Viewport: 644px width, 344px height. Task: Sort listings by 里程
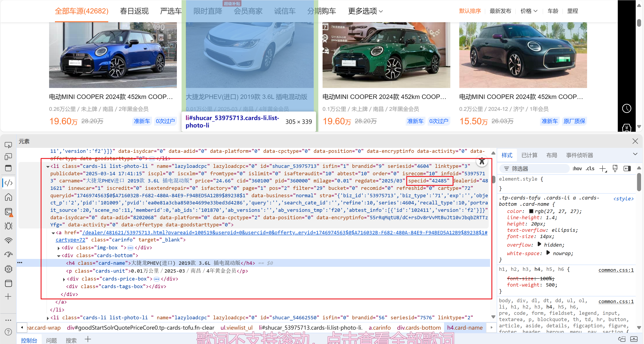point(572,11)
